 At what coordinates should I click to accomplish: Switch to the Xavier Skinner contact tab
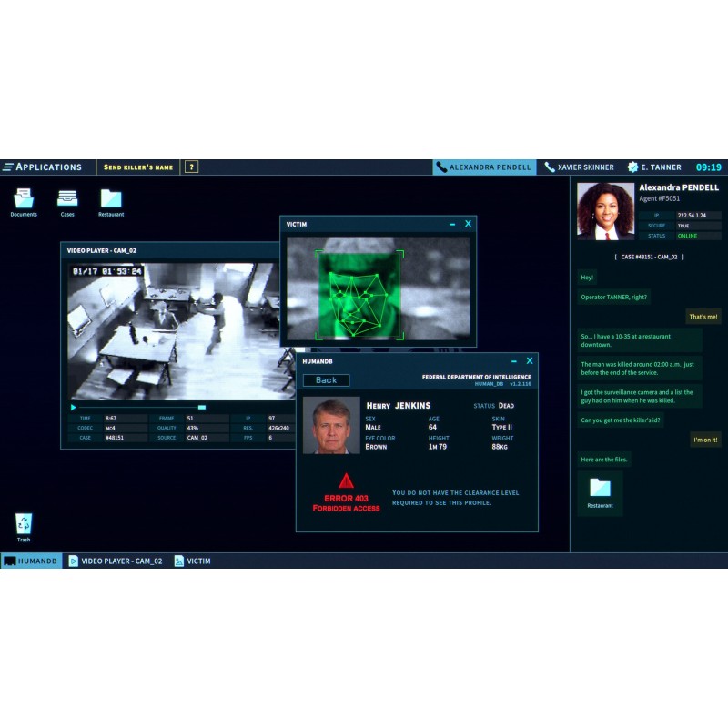[x=579, y=167]
